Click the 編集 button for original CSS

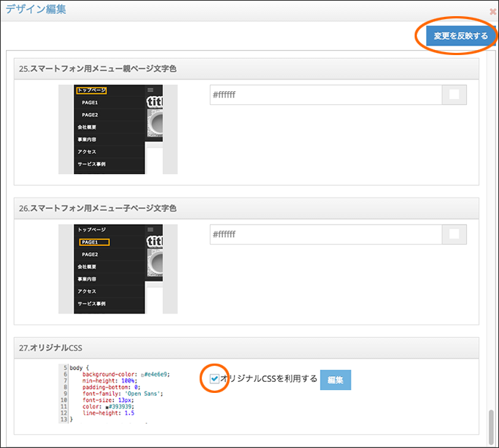click(335, 380)
